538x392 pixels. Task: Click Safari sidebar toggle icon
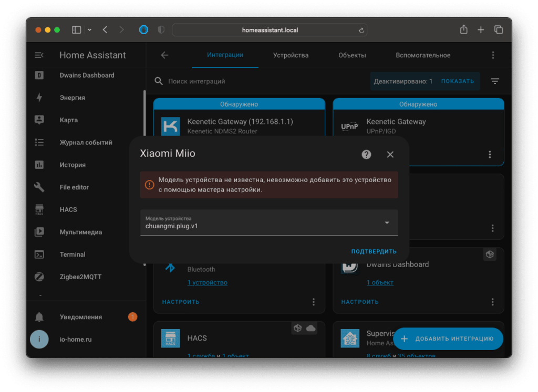(76, 30)
